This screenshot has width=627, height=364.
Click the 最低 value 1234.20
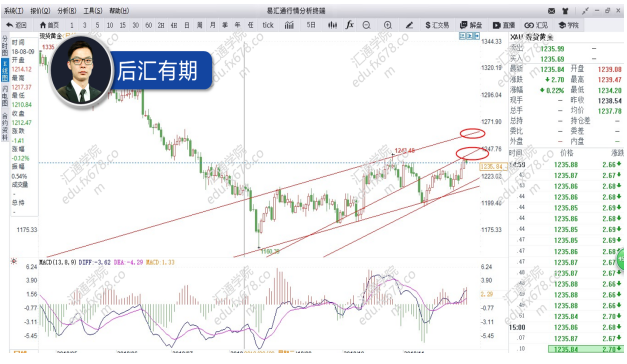tap(609, 90)
